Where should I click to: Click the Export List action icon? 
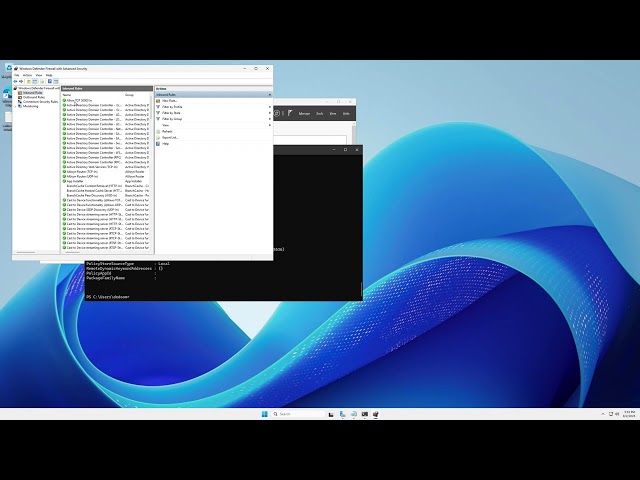tap(158, 138)
